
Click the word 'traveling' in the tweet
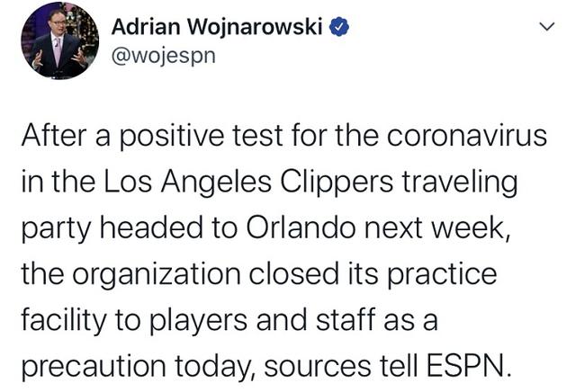460,183
